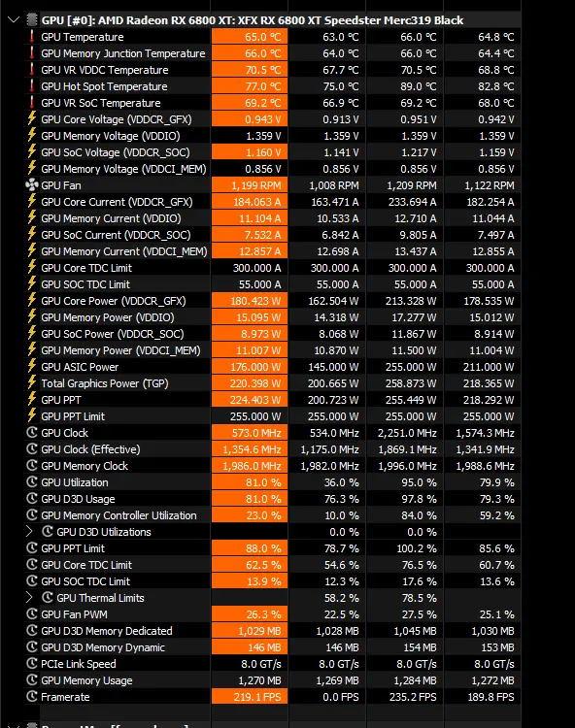Click maximum GPU PPT Limit 100.2 %

click(x=417, y=547)
